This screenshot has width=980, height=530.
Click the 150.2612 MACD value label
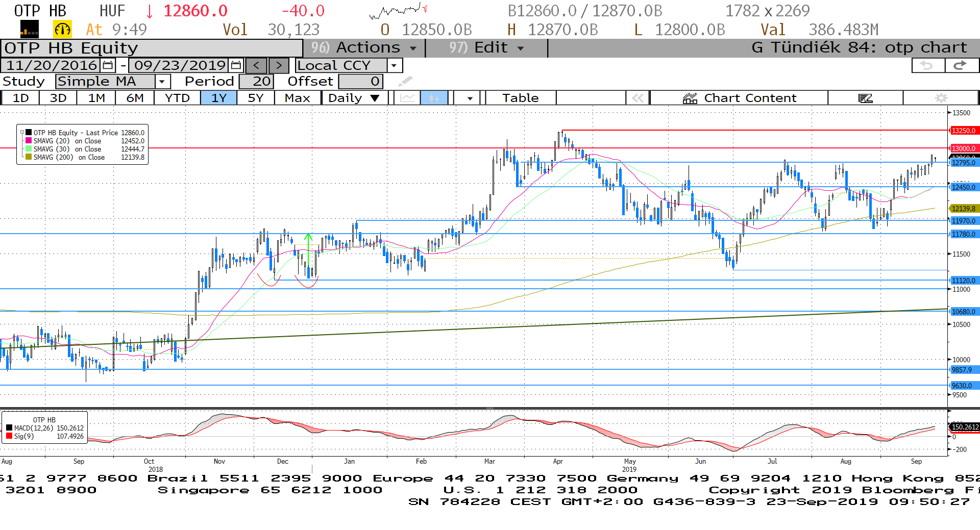(x=965, y=427)
